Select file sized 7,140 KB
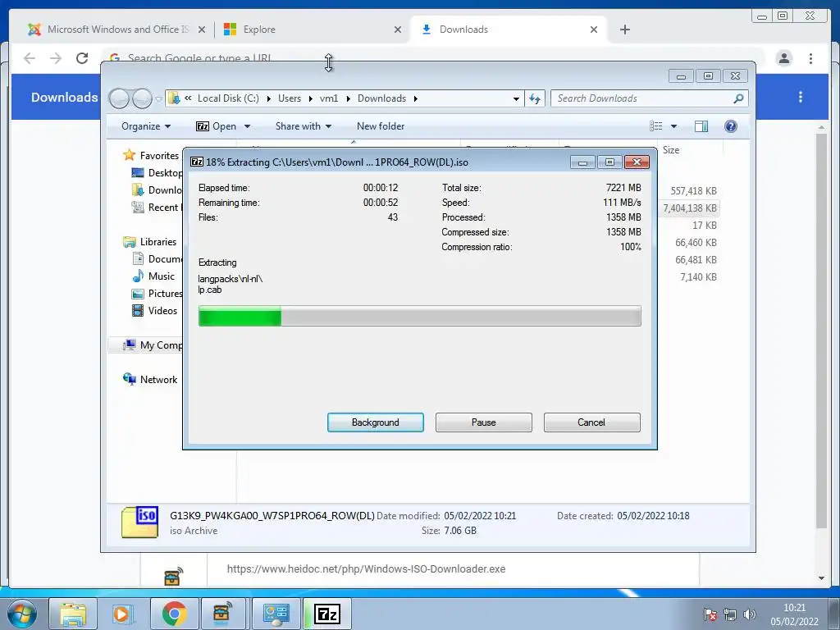This screenshot has width=840, height=630. tap(698, 277)
